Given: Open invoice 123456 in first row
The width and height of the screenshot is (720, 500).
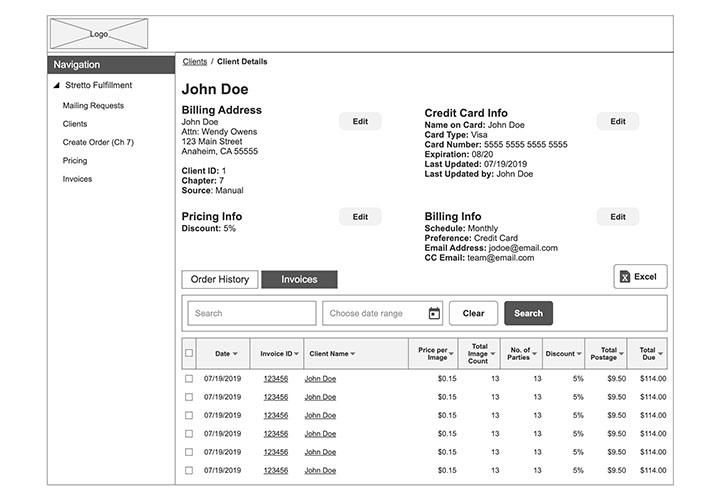Looking at the screenshot, I should [x=276, y=379].
